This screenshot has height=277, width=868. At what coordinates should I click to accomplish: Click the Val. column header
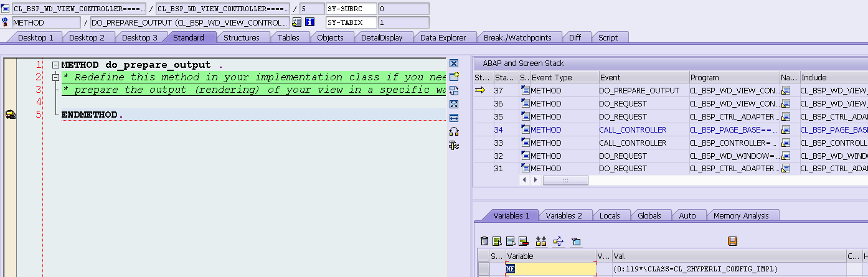coord(729,256)
